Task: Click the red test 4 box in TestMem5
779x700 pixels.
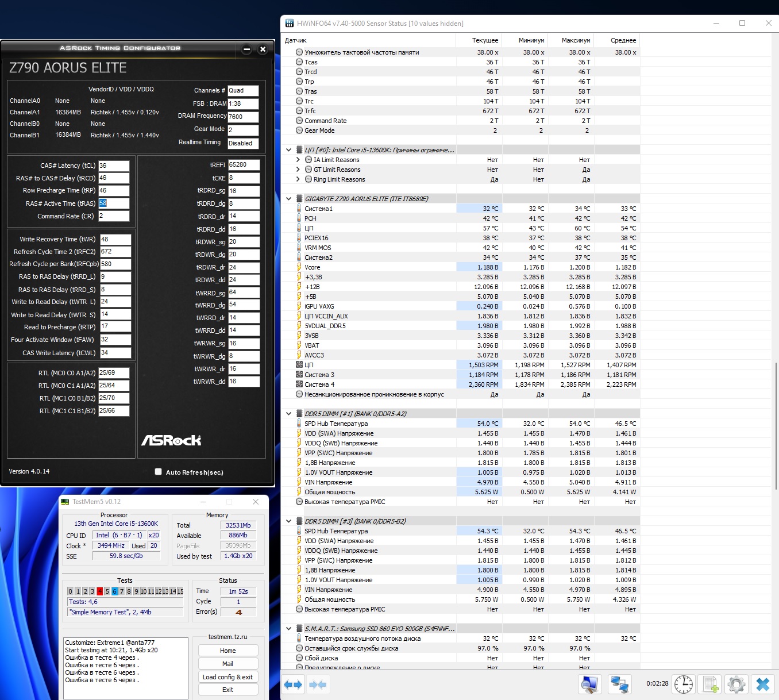Action: [x=100, y=591]
